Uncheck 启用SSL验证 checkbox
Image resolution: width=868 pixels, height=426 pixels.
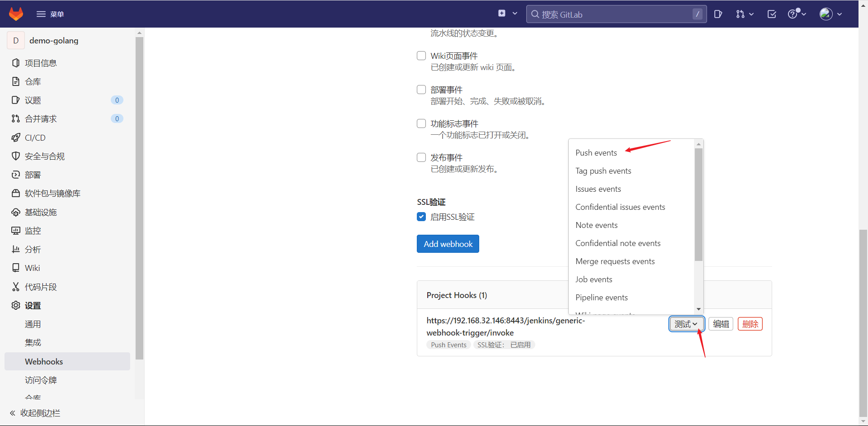click(421, 217)
